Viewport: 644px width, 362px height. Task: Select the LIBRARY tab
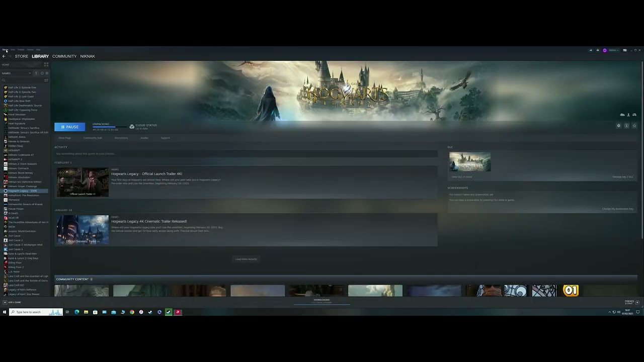point(40,56)
